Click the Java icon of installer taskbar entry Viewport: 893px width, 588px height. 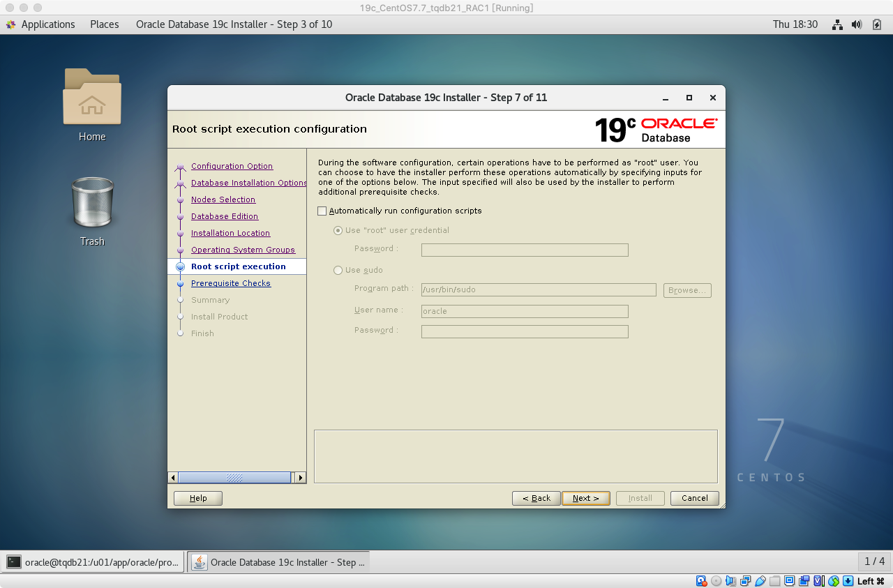[x=200, y=561]
